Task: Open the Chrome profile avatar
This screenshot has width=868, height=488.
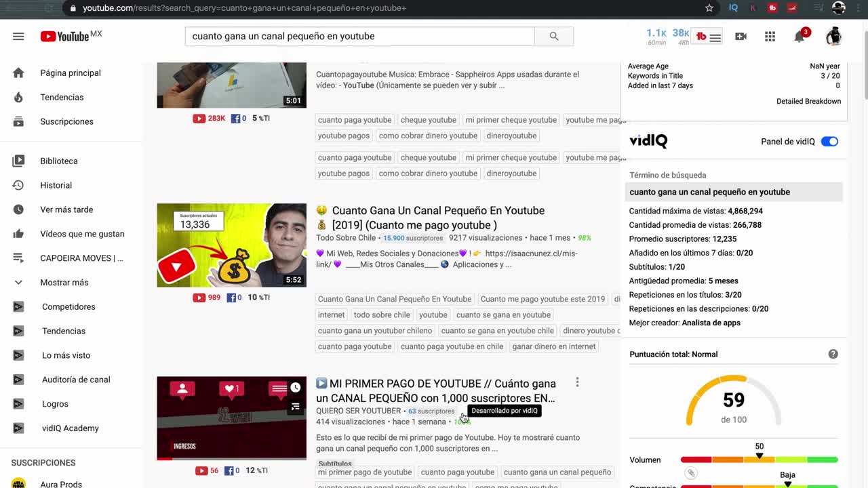Action: tap(839, 8)
